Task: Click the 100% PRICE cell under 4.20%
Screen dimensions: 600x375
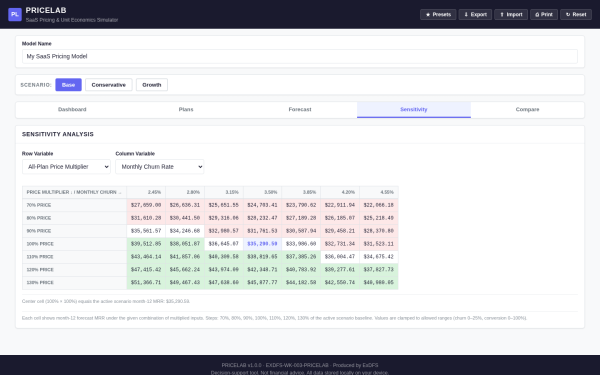Action: click(x=340, y=244)
